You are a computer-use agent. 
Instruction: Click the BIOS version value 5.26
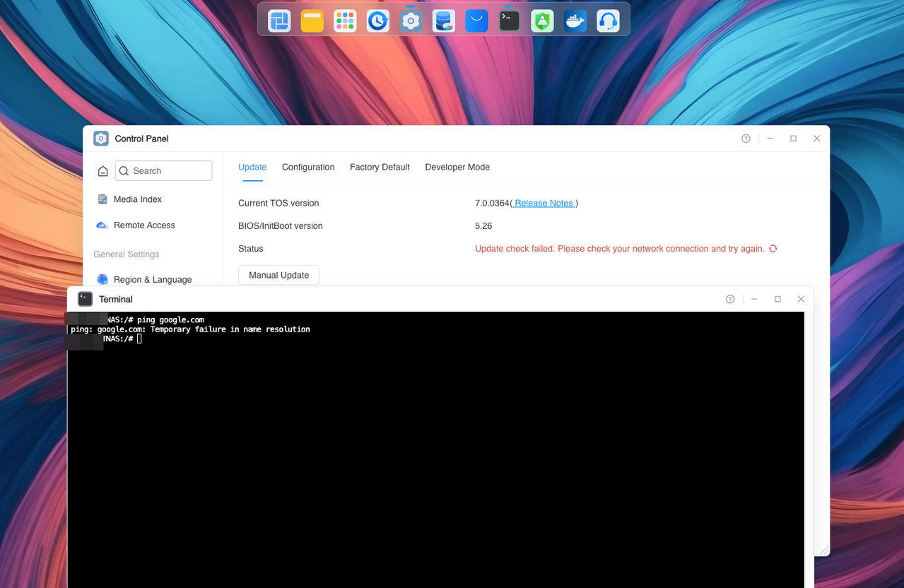483,226
